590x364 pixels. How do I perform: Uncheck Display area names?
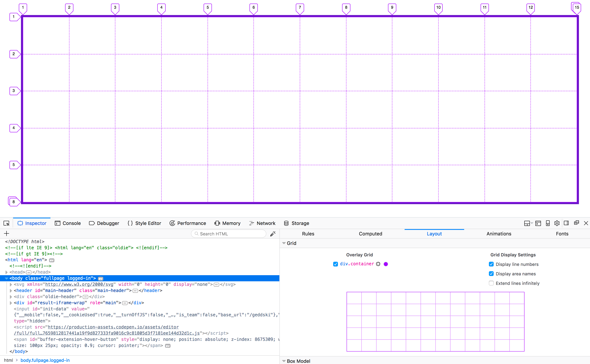tap(491, 274)
